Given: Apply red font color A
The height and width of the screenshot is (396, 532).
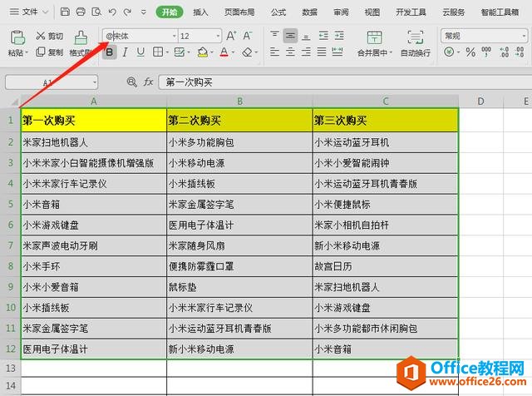Looking at the screenshot, I should click(224, 52).
